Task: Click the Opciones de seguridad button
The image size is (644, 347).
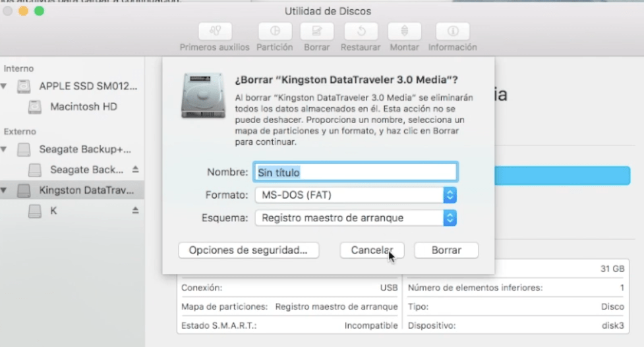Action: click(x=248, y=250)
